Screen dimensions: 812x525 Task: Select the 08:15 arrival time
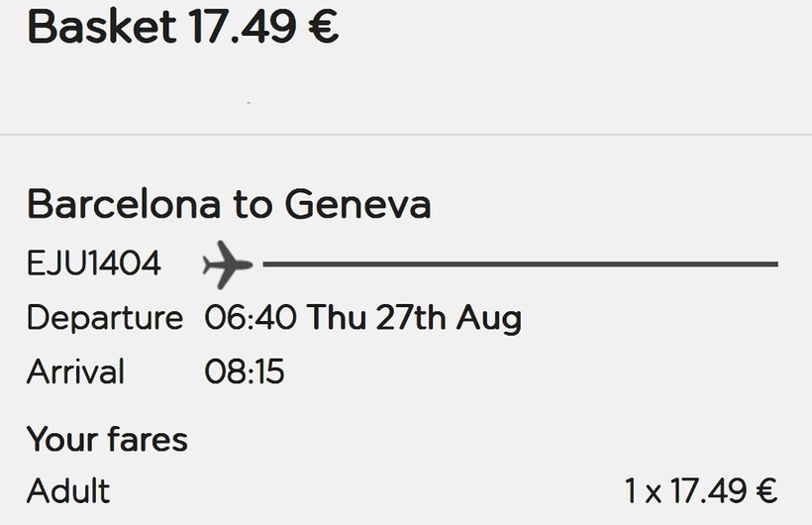(245, 371)
